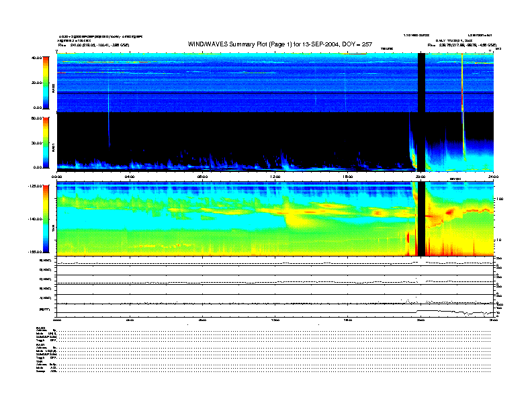This screenshot has width=532, height=411.
Task: Click the top RAD2 color scale bar
Action: coord(45,83)
